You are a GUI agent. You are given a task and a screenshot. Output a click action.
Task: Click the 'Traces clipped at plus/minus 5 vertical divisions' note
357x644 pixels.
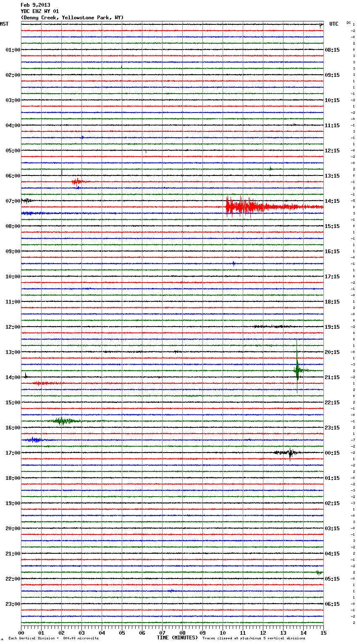[254, 638]
